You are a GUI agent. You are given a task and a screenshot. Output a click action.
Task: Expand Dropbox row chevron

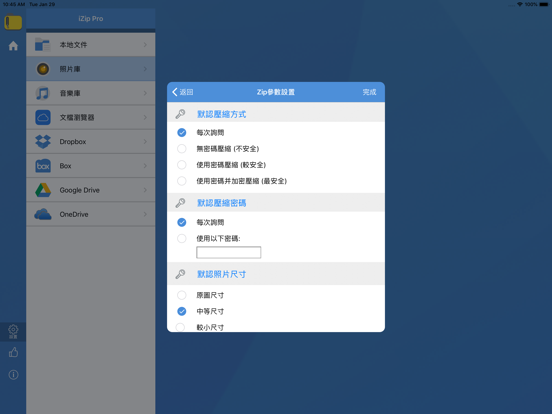145,142
